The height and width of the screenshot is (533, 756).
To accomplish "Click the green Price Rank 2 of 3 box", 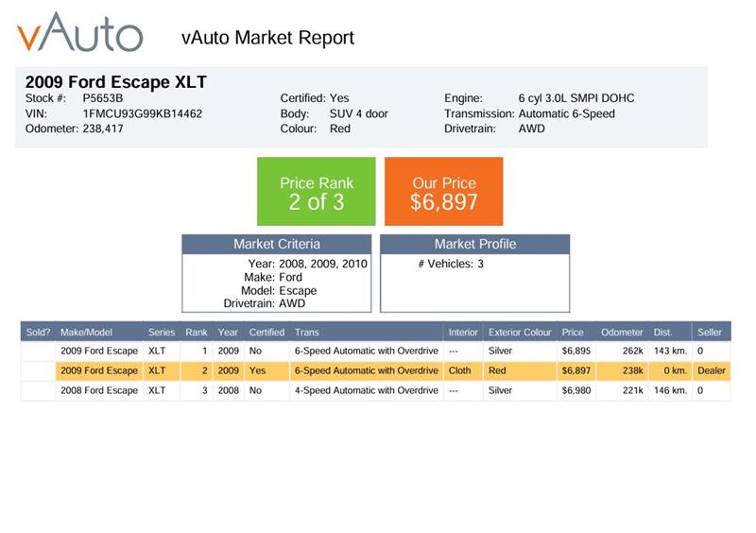I will (x=317, y=192).
